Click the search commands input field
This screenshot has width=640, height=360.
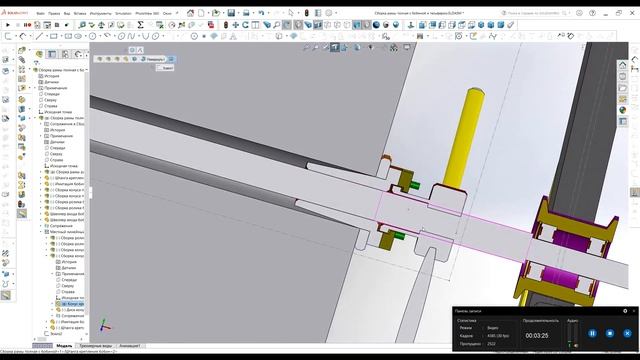click(x=536, y=13)
